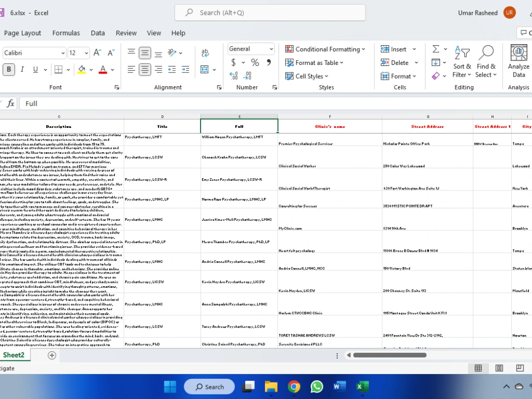Increase font size with larger A icon
This screenshot has width=532, height=399.
[x=97, y=53]
